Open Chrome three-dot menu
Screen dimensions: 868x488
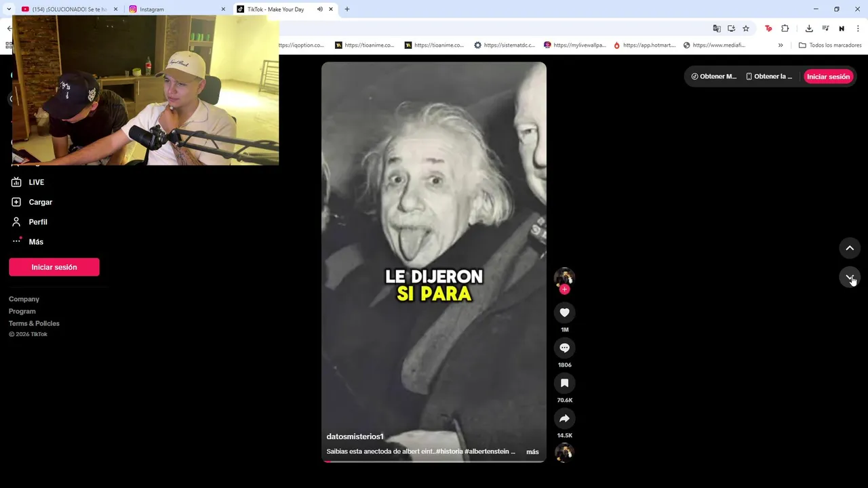858,28
